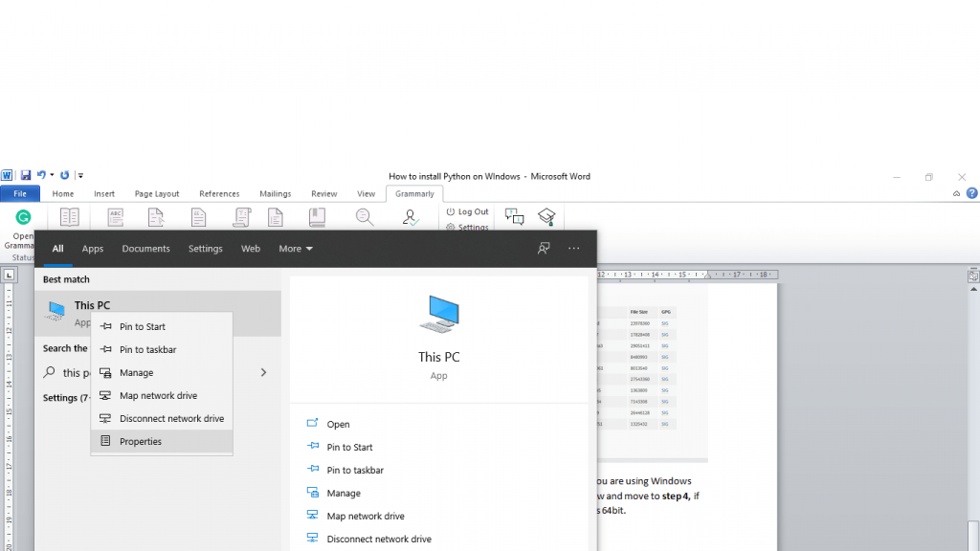Image resolution: width=980 pixels, height=551 pixels.
Task: Filter search results by Documents
Action: coord(145,249)
